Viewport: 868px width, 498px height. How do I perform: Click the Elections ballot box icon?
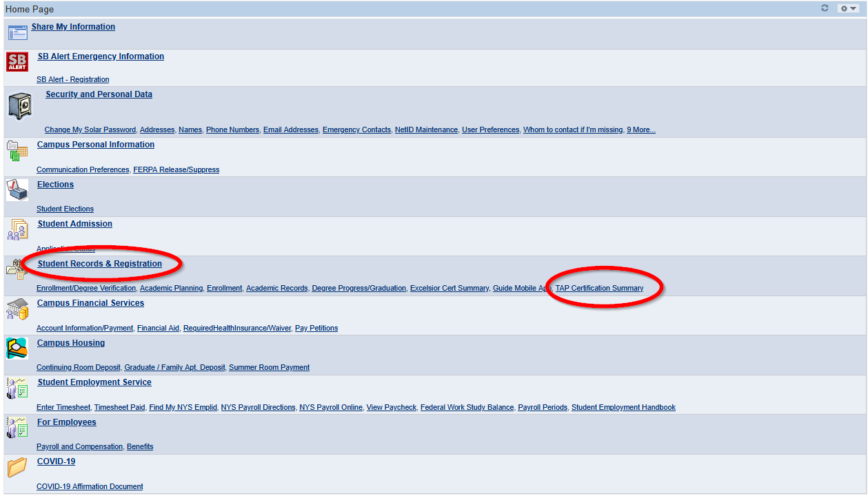pyautogui.click(x=17, y=189)
